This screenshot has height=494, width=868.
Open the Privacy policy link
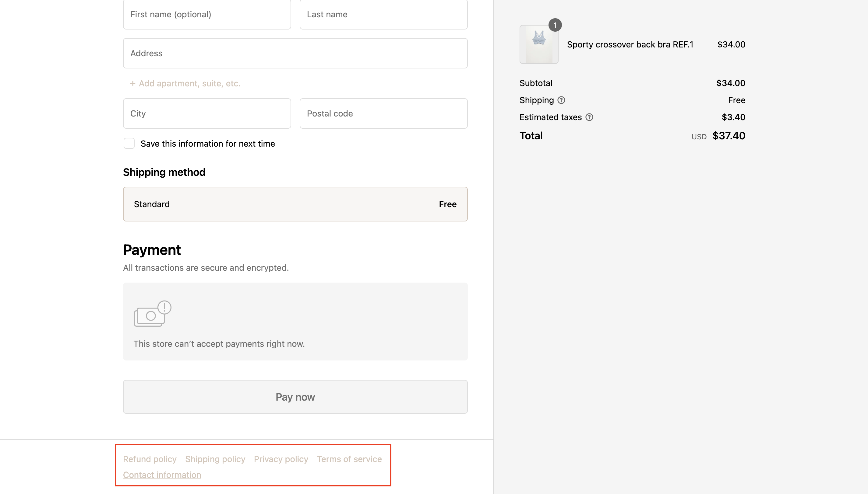point(281,459)
